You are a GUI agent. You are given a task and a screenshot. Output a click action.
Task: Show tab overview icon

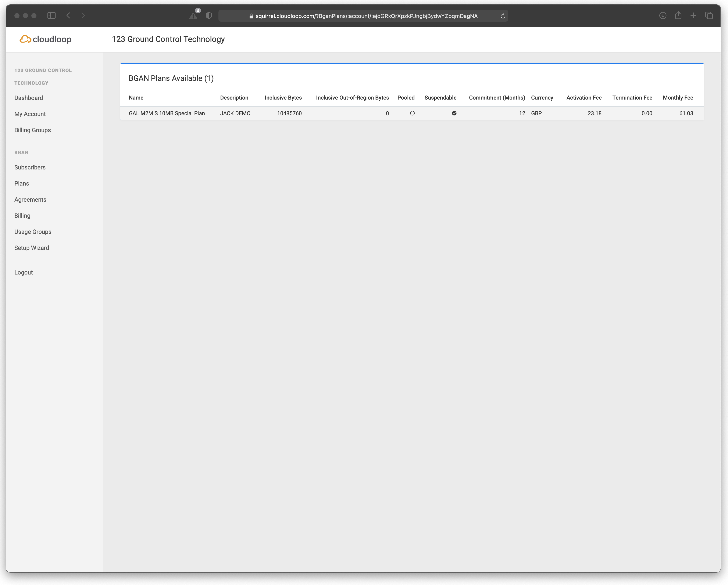point(709,15)
